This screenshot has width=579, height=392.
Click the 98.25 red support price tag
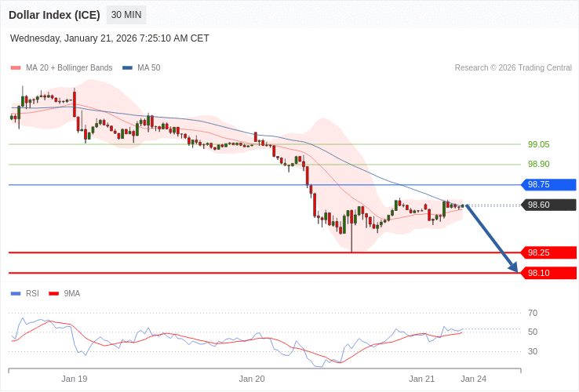548,253
